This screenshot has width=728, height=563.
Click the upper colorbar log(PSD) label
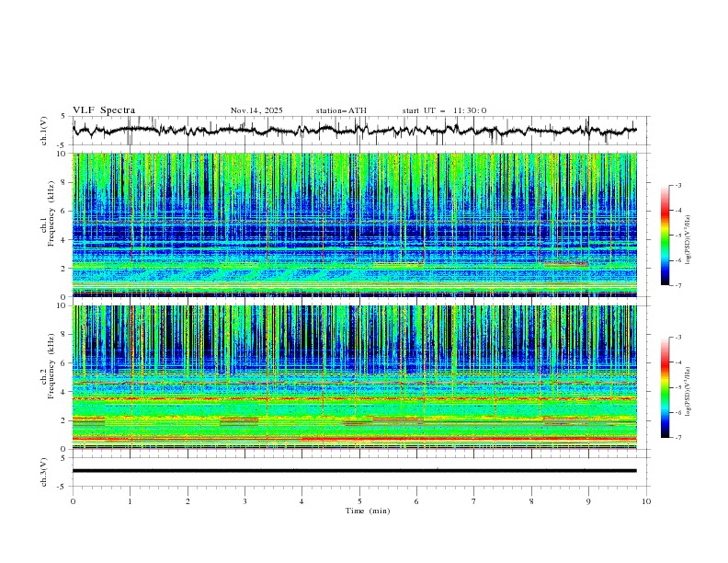pos(688,240)
